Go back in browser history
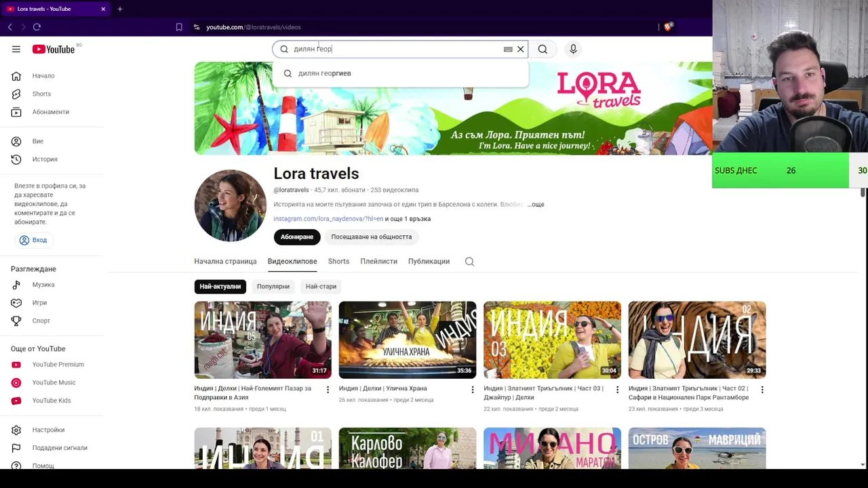868x488 pixels. click(x=9, y=27)
